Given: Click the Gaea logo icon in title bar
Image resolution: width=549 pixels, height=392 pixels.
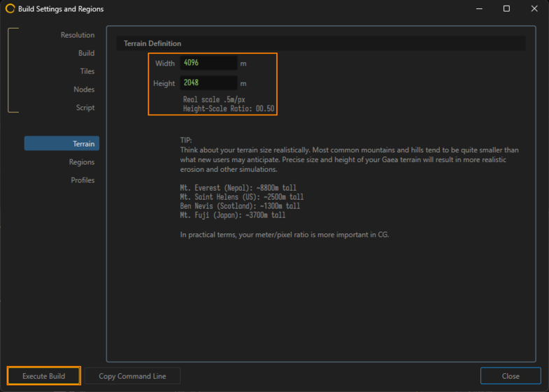Looking at the screenshot, I should coord(10,9).
